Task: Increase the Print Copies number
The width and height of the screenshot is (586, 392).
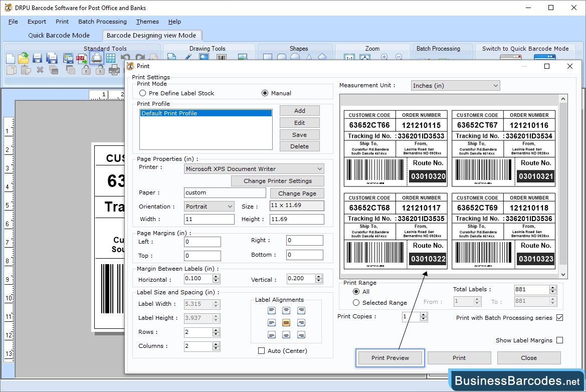Action: point(424,315)
